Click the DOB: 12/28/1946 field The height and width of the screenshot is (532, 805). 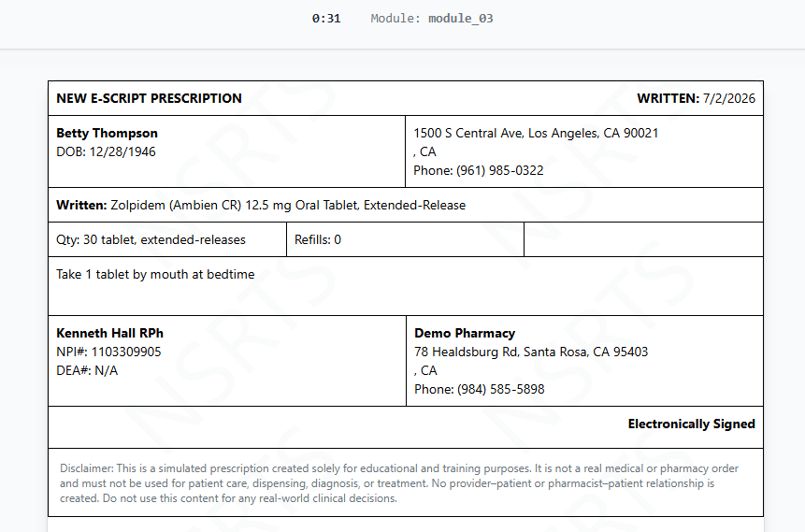click(106, 151)
